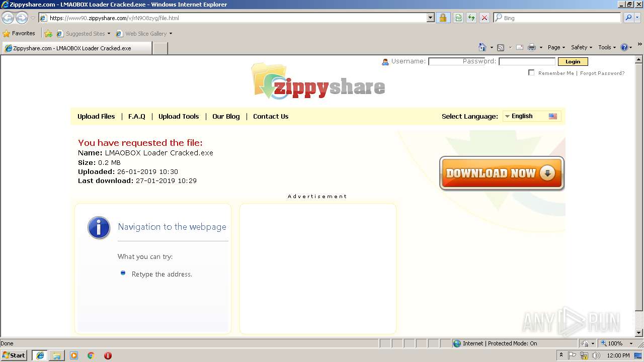Open the search provider dropdown arrow
Viewport: 644px width, 362px height.
click(638, 18)
